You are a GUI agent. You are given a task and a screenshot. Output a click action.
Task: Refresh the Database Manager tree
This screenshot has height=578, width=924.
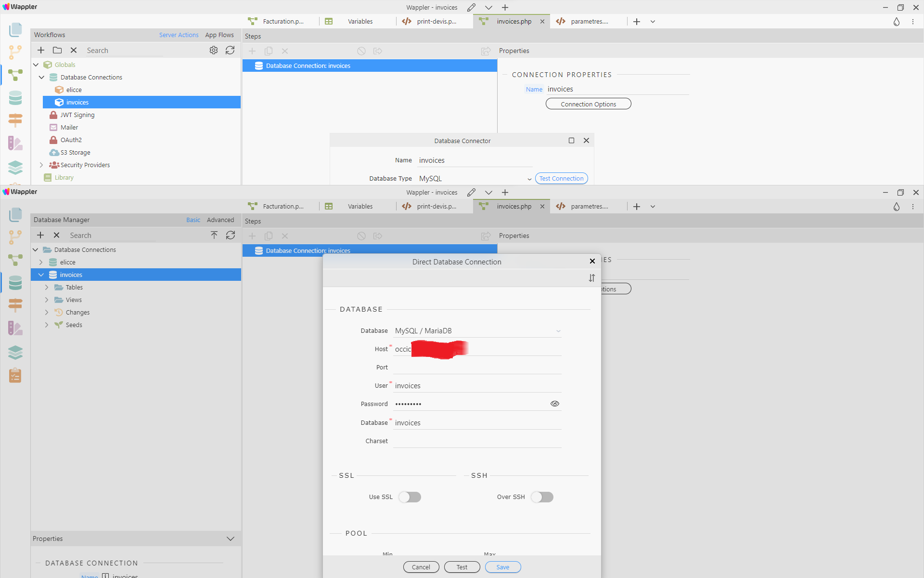231,235
